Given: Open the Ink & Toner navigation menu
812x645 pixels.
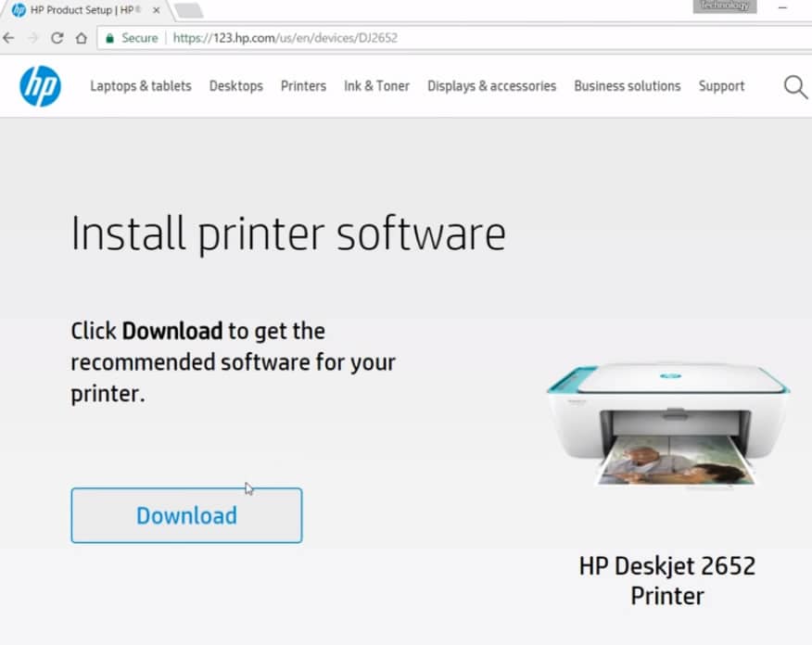Looking at the screenshot, I should click(376, 86).
